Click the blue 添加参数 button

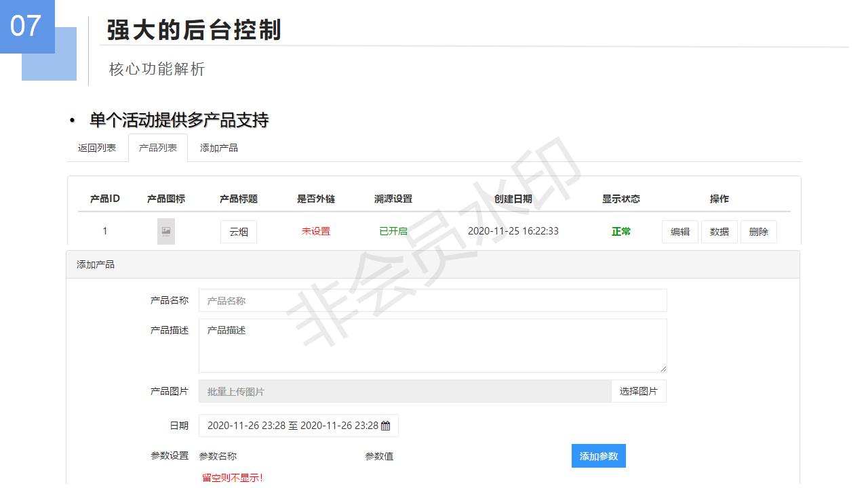pyautogui.click(x=598, y=456)
